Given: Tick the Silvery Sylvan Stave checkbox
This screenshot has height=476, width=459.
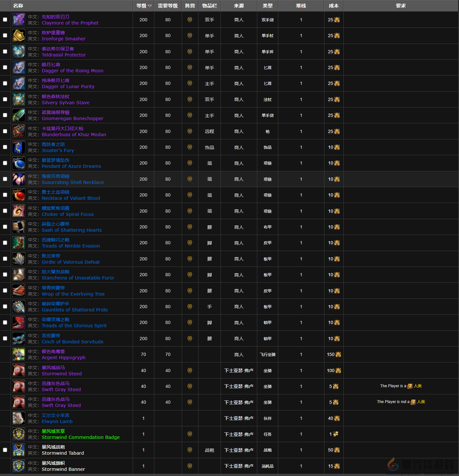Looking at the screenshot, I should (5, 99).
